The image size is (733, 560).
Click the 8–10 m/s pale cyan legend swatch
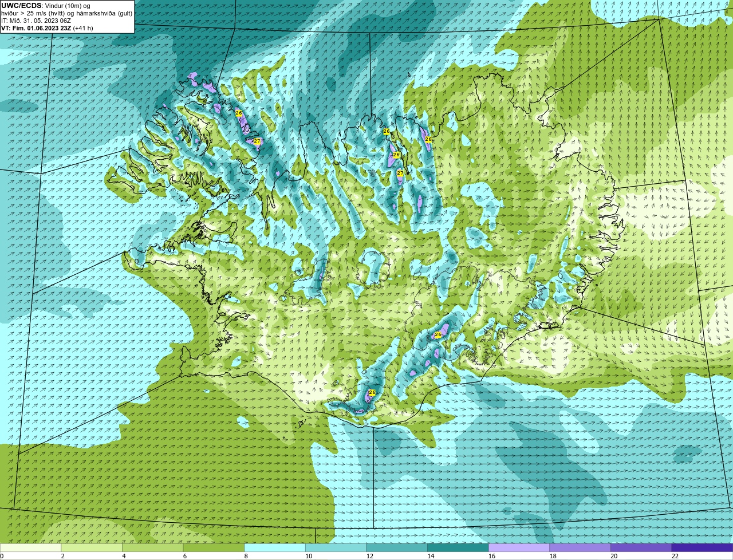pos(275,547)
